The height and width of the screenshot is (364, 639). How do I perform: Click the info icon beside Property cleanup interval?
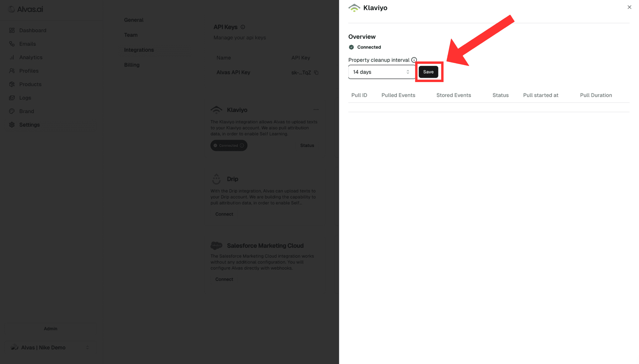(x=414, y=60)
